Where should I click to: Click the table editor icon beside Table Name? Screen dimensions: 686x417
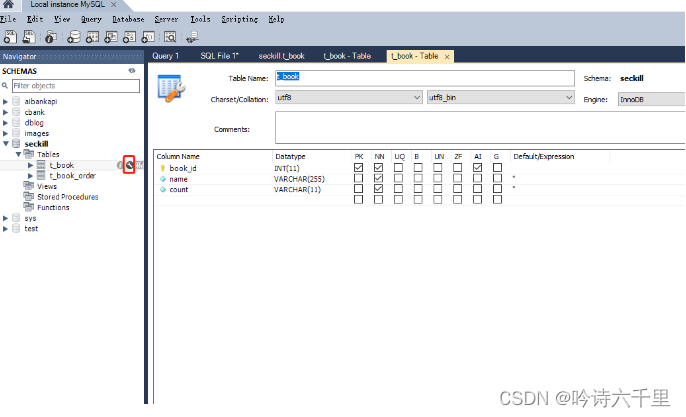171,89
